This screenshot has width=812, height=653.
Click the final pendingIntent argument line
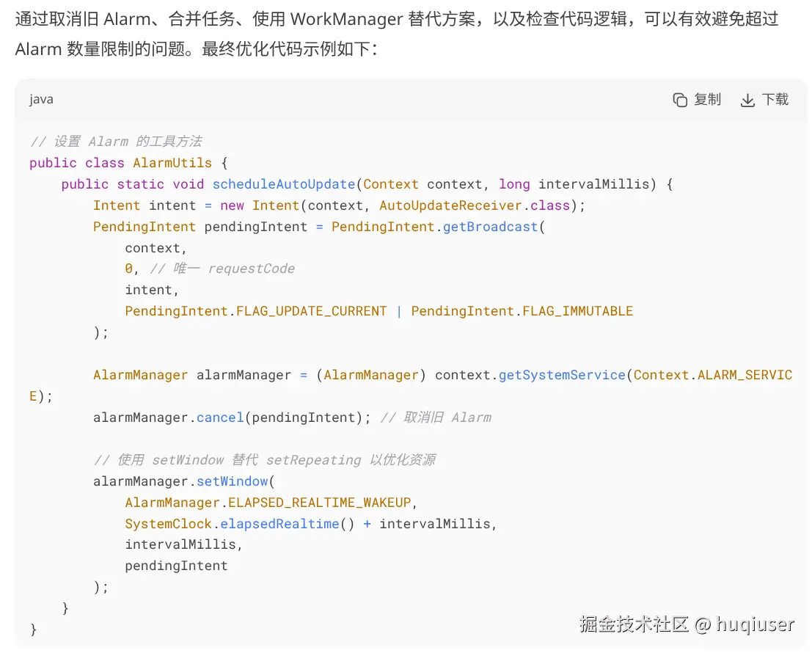click(x=176, y=566)
